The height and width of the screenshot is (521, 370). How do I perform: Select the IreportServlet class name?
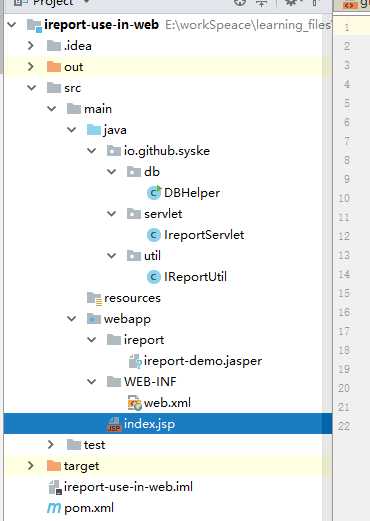click(204, 235)
